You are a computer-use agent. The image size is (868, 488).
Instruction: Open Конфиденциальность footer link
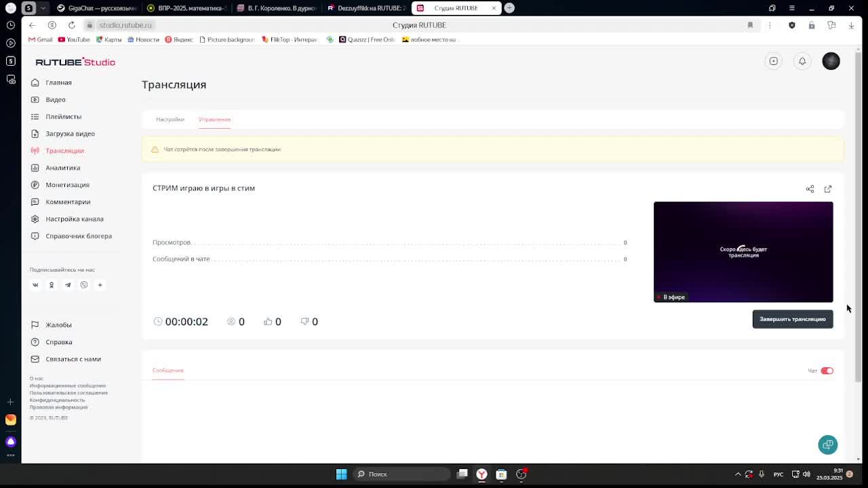(x=57, y=400)
